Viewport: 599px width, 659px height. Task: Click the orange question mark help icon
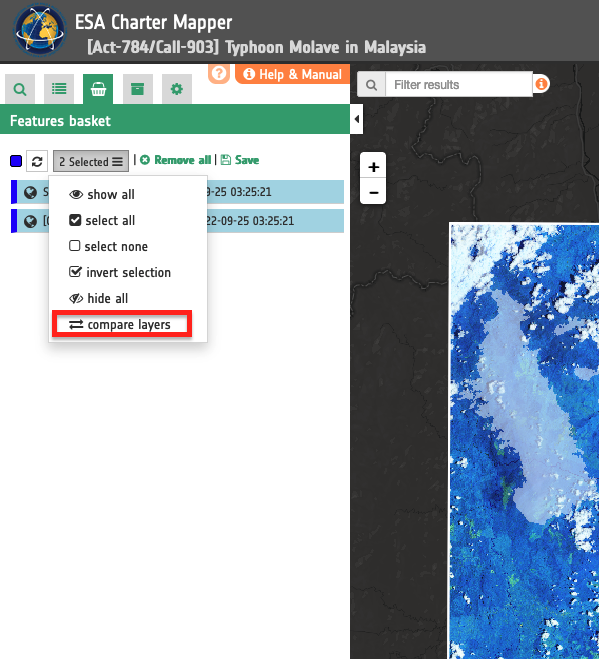click(x=219, y=73)
